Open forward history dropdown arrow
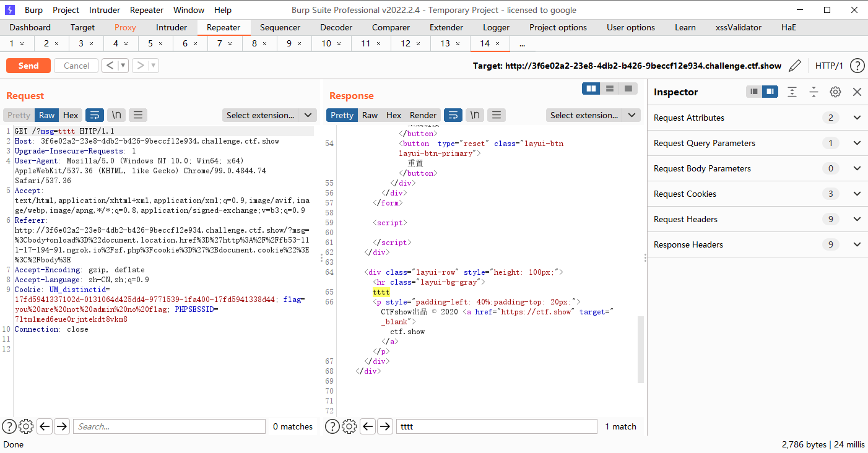This screenshot has width=868, height=453. point(153,66)
